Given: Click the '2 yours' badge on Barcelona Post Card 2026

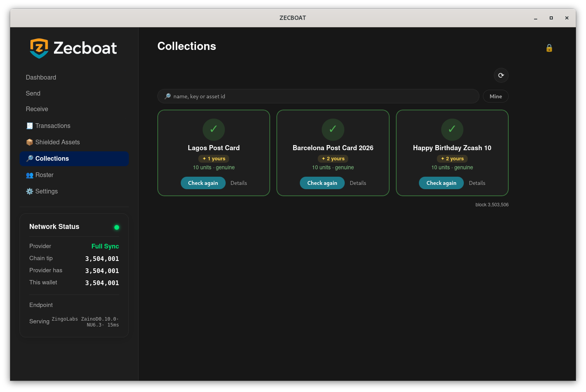Looking at the screenshot, I should [x=333, y=159].
